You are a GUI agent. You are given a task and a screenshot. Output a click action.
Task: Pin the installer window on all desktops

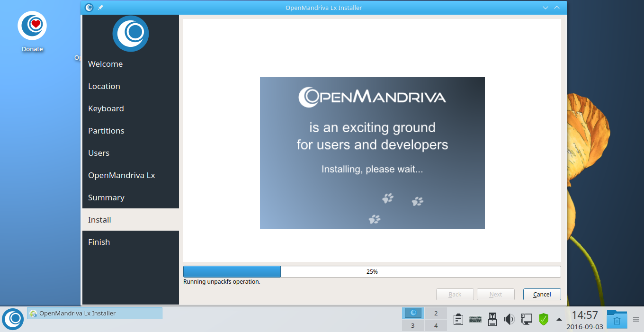tap(100, 8)
